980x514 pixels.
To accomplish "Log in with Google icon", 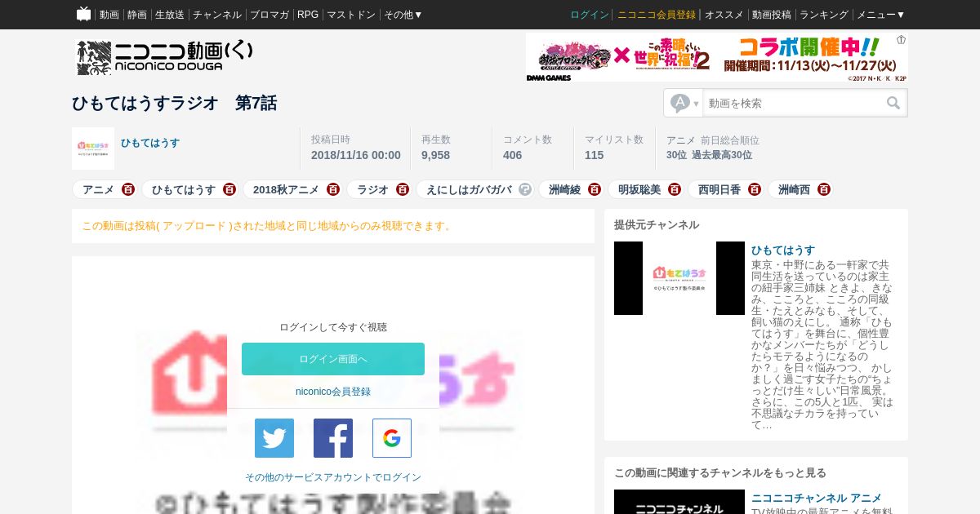I will pyautogui.click(x=392, y=438).
